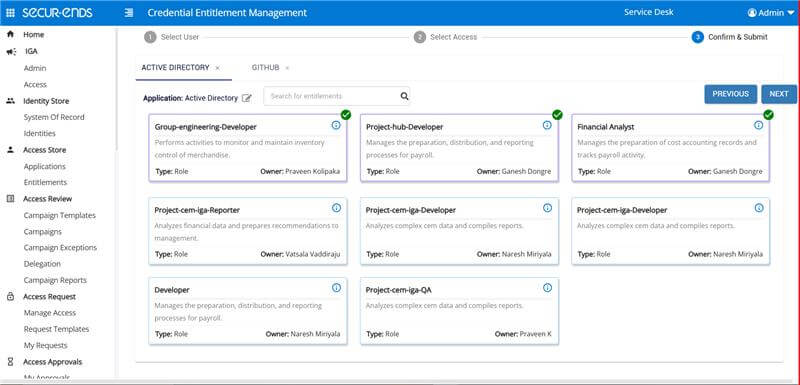The height and width of the screenshot is (385, 800).
Task: Open Entitlements in the sidebar
Action: (45, 182)
